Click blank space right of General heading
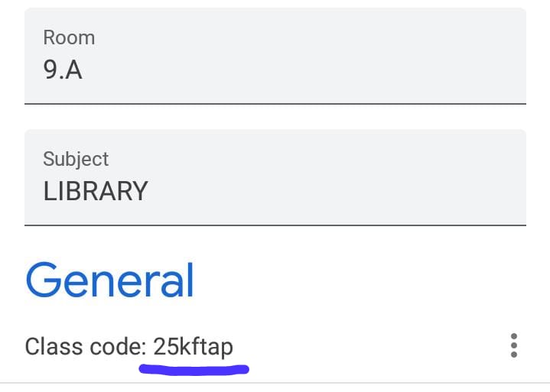The height and width of the screenshot is (392, 550). pyautogui.click(x=351, y=280)
